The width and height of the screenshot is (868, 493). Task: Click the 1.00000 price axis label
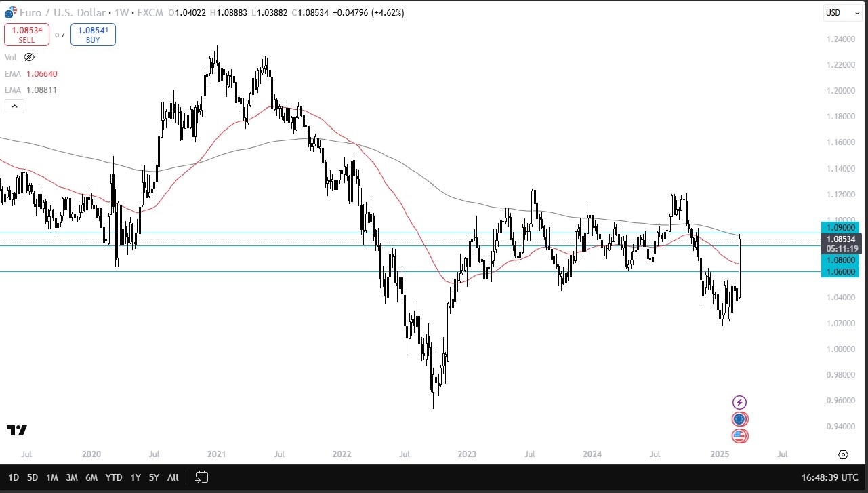841,349
